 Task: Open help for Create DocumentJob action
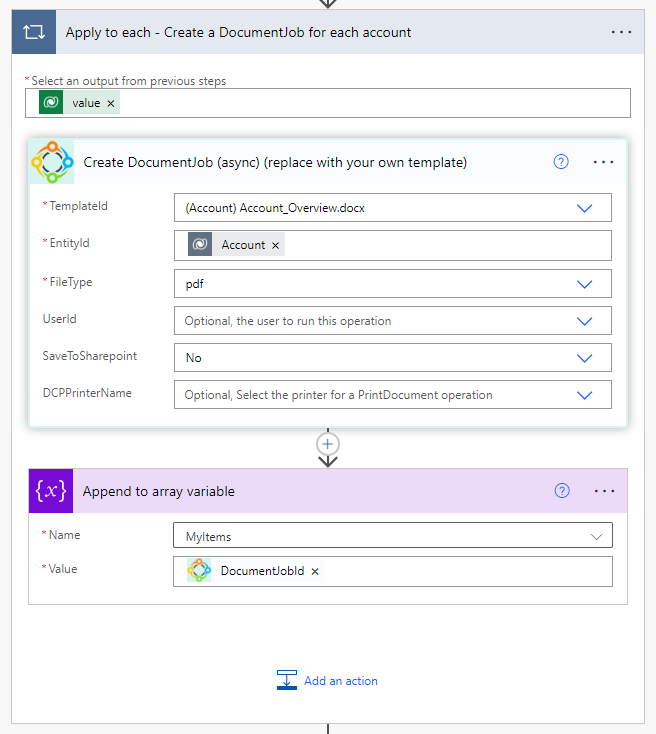[x=561, y=162]
